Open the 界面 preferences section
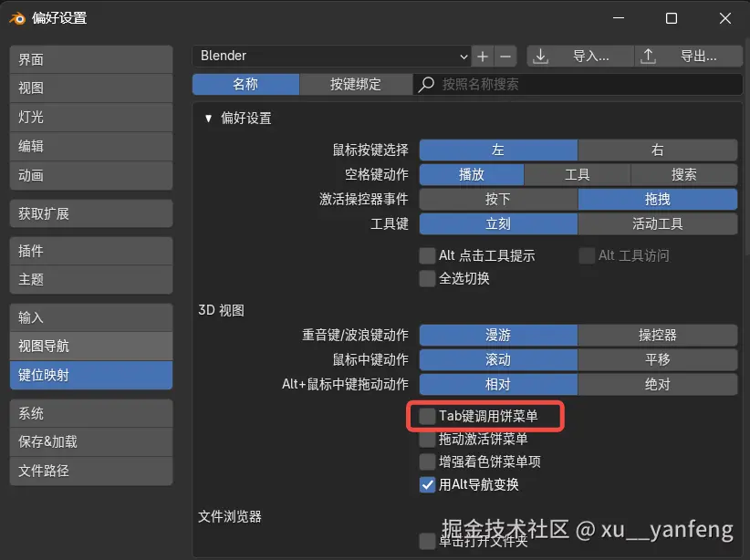The width and height of the screenshot is (750, 560). pyautogui.click(x=91, y=60)
